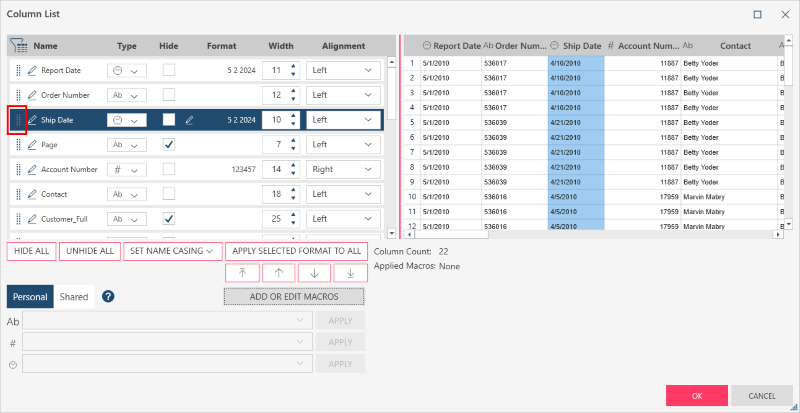Click the format edit pencil in Ship Date row

tap(189, 120)
